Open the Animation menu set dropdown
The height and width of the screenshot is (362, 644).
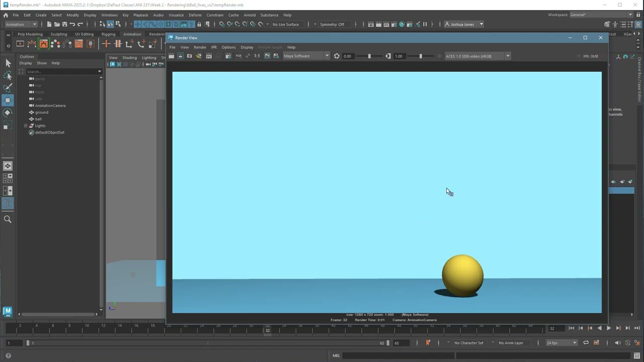coord(21,24)
